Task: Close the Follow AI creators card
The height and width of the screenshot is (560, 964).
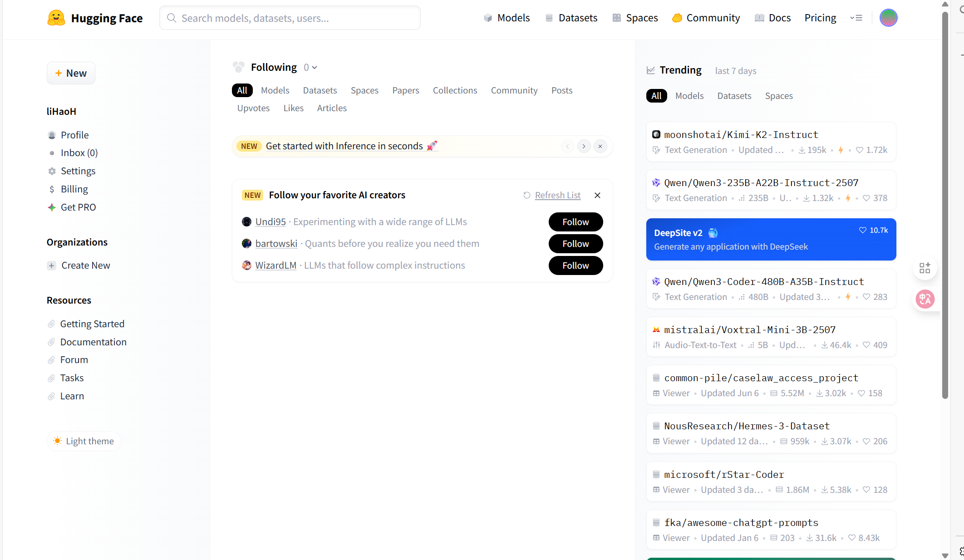Action: [597, 195]
